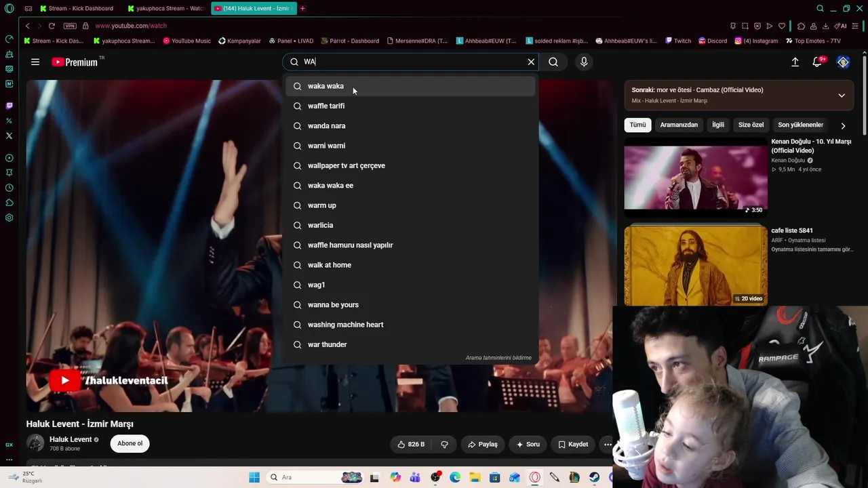
Task: Go to YouTube Premium home logo
Action: point(75,62)
